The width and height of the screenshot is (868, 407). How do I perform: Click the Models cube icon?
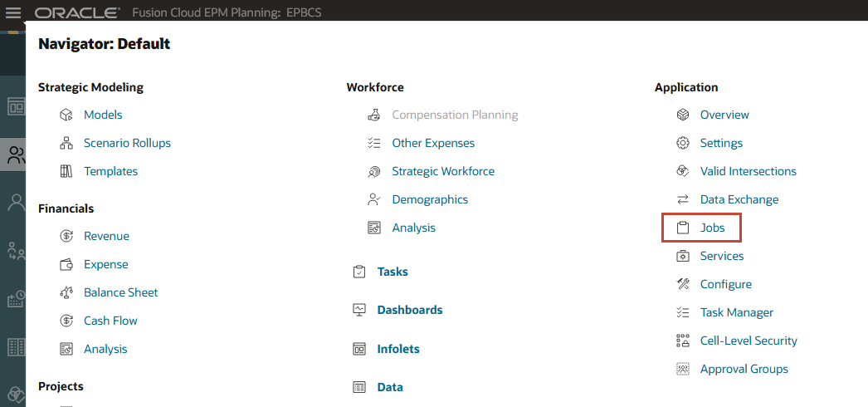point(67,115)
